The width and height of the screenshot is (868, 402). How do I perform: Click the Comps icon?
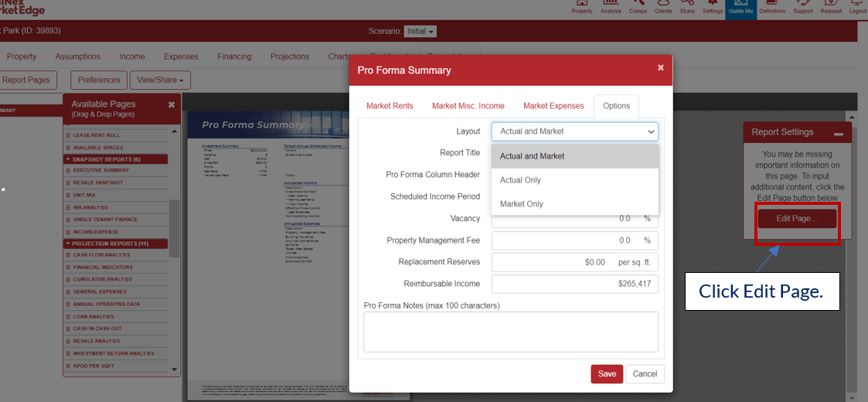638,7
